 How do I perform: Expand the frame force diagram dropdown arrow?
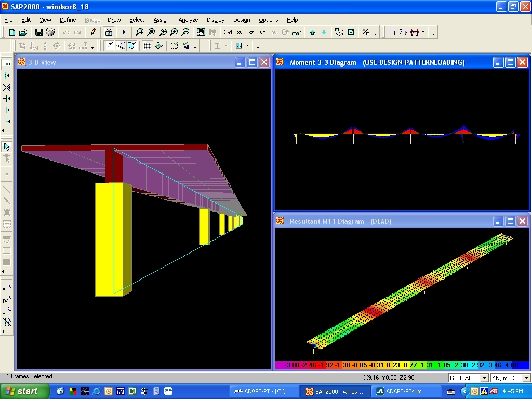coord(423,33)
